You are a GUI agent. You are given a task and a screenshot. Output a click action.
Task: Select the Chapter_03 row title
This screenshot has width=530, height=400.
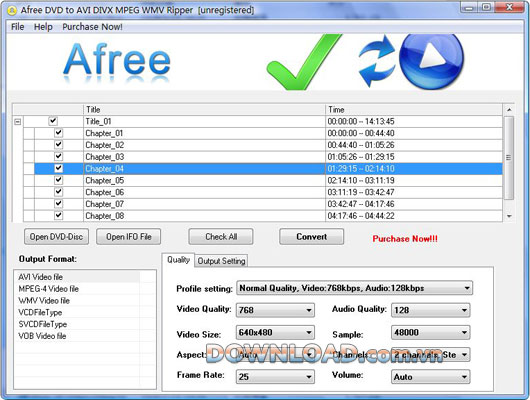pos(105,157)
